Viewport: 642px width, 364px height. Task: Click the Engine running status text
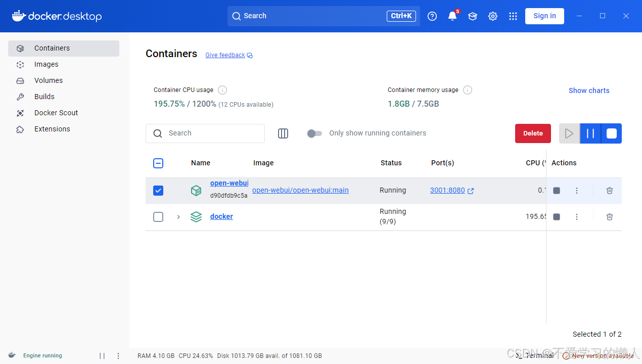pos(42,356)
